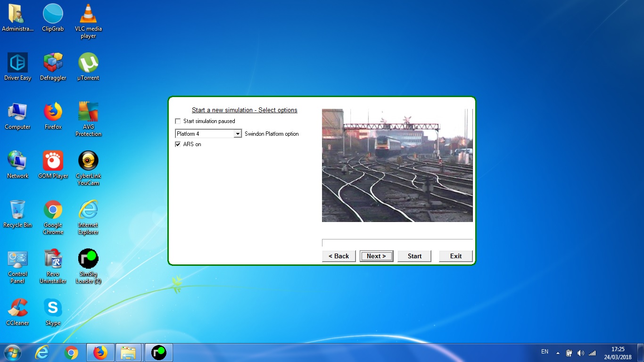Show hidden system tray icons
644x362 pixels.
click(558, 353)
